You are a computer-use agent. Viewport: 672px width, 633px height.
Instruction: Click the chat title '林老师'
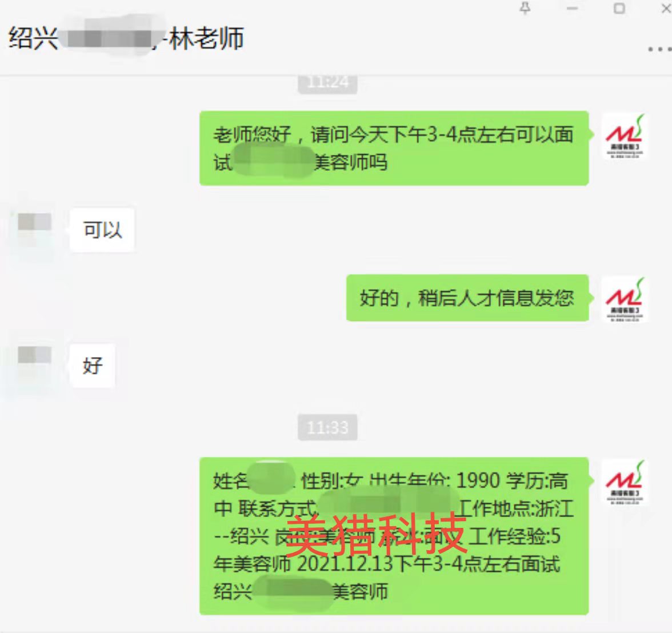tap(207, 38)
